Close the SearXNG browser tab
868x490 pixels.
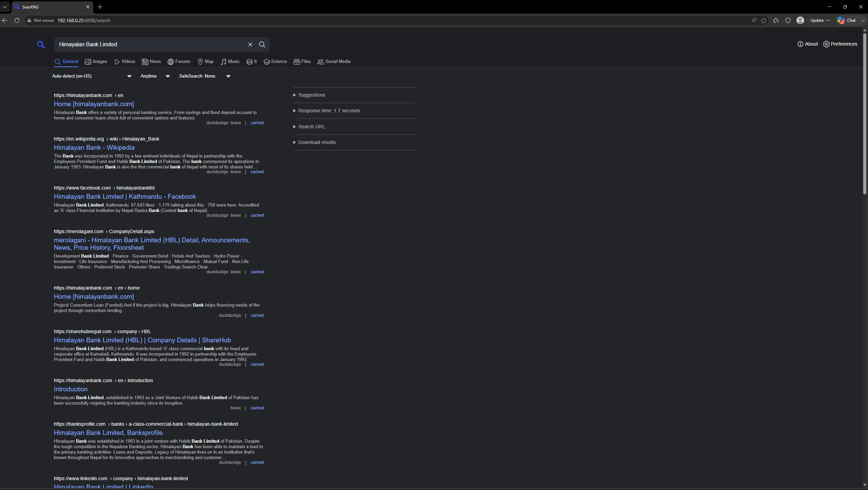click(88, 7)
